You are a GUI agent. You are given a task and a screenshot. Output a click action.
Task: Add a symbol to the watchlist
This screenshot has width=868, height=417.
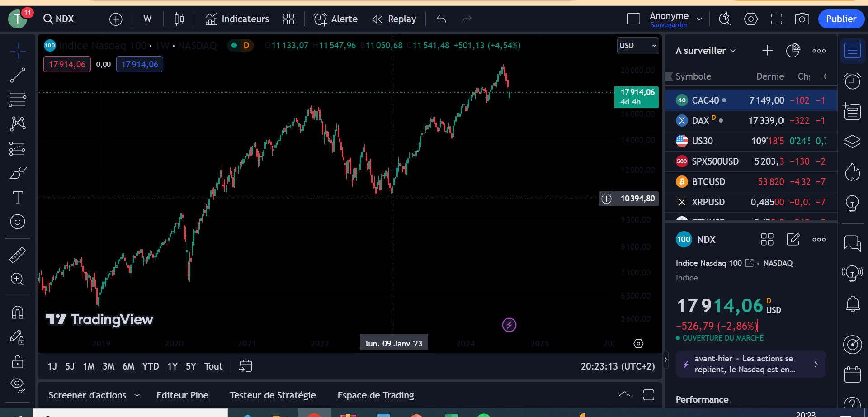(x=767, y=51)
